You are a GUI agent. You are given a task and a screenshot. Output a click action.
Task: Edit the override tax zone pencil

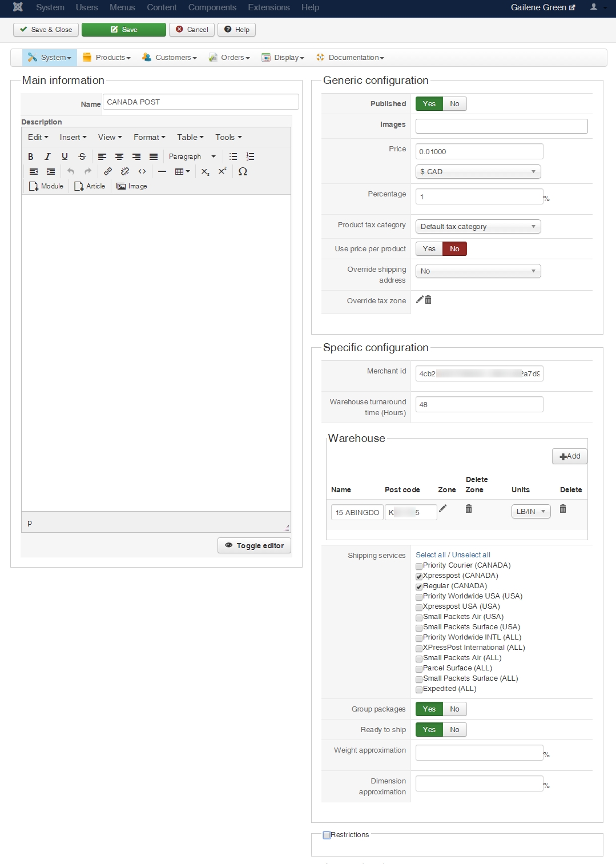click(x=420, y=299)
